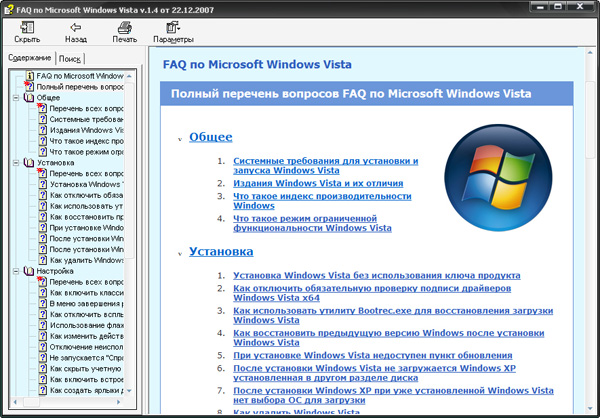Click question icon beside Издания Windows Vis
This screenshot has height=418, width=600.
click(x=43, y=130)
